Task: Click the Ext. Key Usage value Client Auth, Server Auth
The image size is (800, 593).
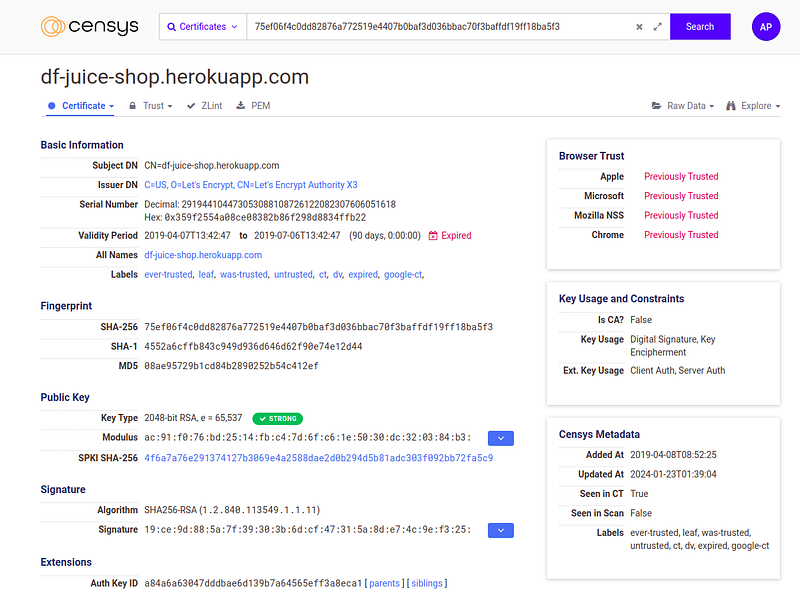Action: [678, 370]
